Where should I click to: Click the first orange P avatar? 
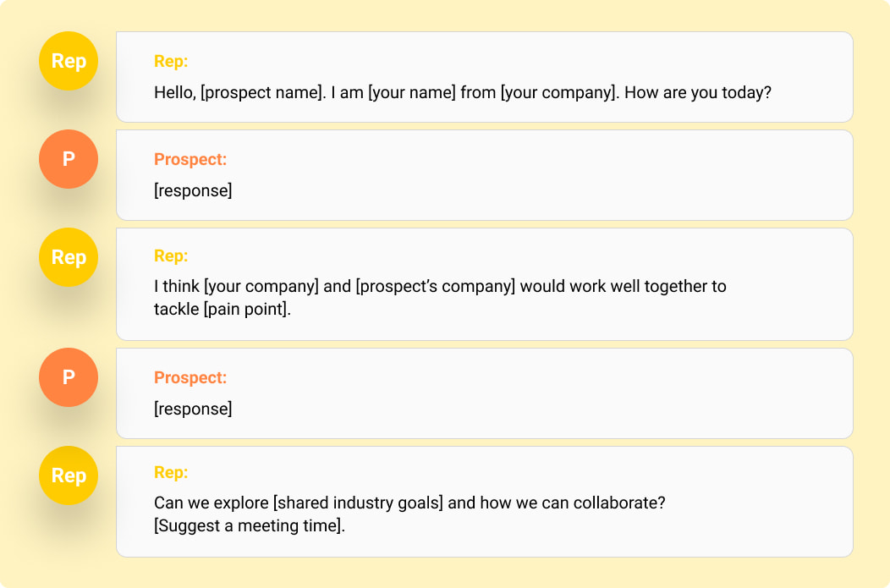(x=69, y=159)
